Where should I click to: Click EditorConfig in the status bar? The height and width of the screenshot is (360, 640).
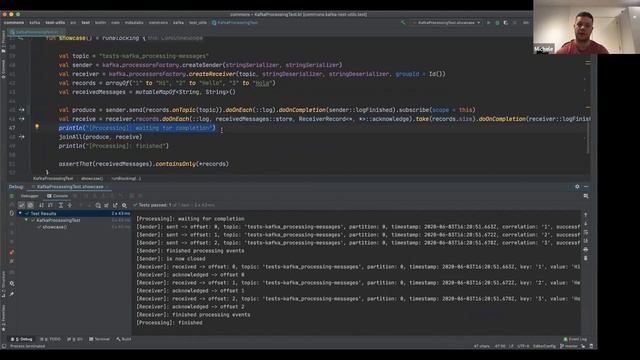[x=544, y=346]
